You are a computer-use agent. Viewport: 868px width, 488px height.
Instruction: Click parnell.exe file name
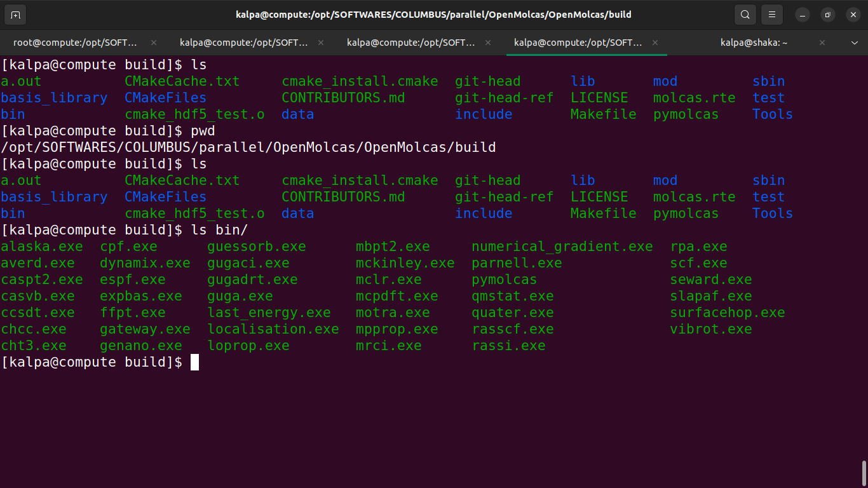point(517,263)
